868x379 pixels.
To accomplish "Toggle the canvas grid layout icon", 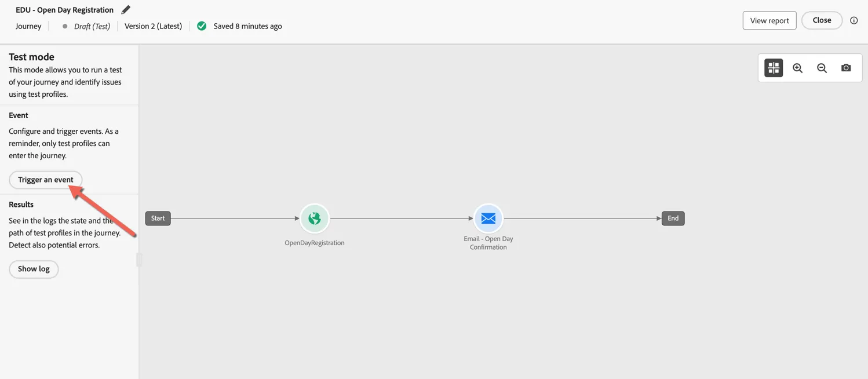I will (774, 68).
